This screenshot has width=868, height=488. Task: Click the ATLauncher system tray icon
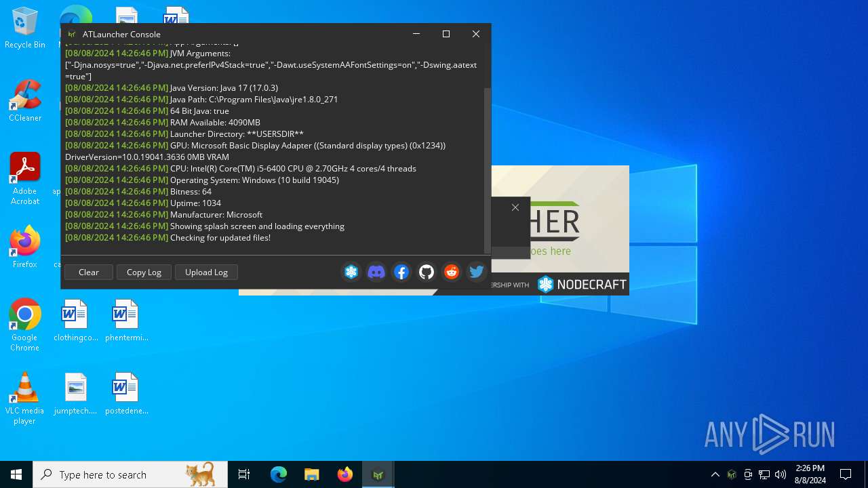[x=732, y=474]
